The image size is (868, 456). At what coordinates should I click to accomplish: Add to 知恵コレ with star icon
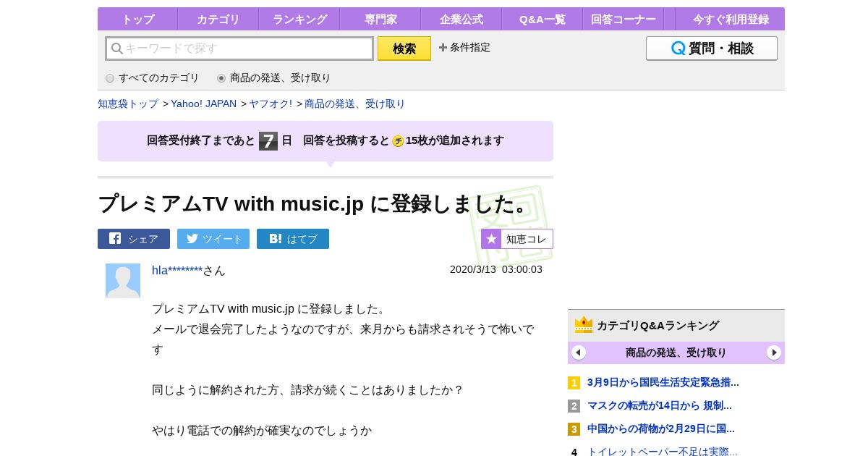(517, 239)
